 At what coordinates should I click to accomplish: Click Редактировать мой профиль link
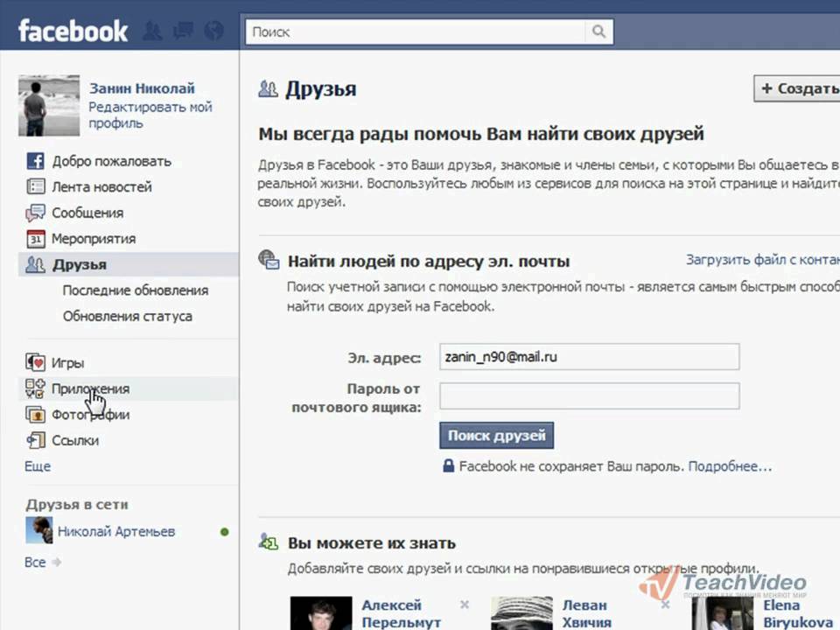pyautogui.click(x=150, y=115)
